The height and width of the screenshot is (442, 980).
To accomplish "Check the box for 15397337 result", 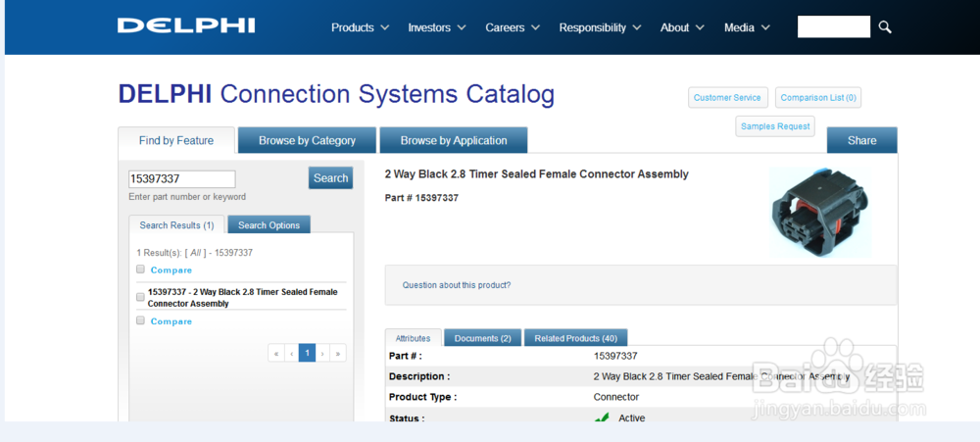I will 140,297.
